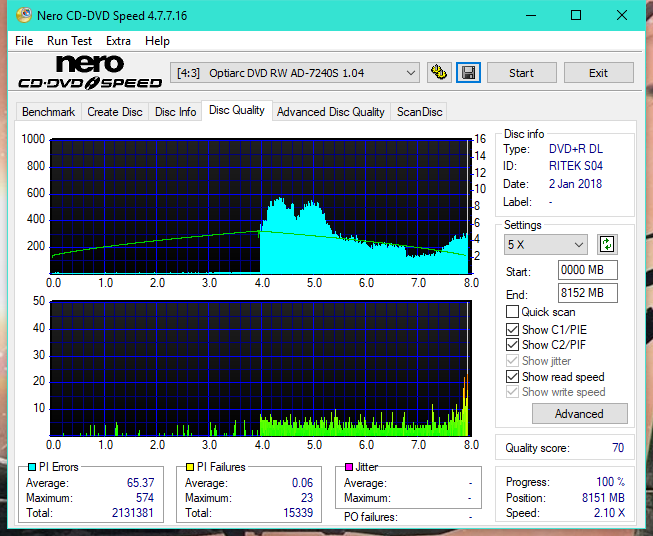Click PI Errors maximum 574 value
653x536 pixels.
145,498
